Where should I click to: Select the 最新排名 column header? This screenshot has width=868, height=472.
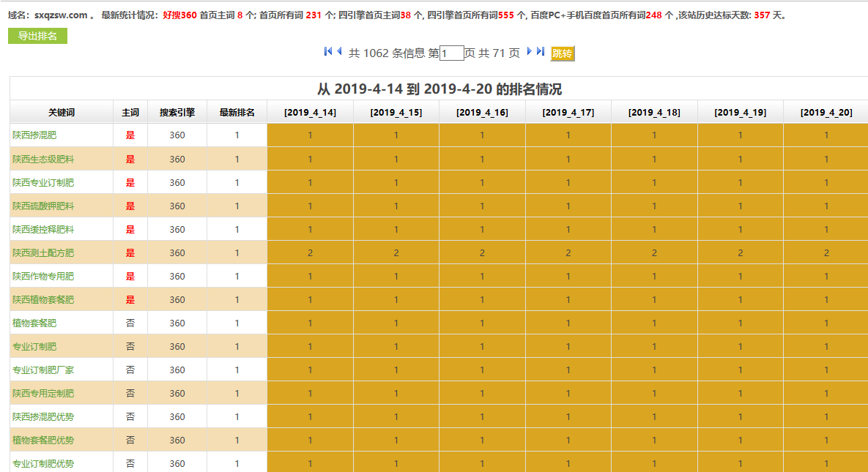237,112
